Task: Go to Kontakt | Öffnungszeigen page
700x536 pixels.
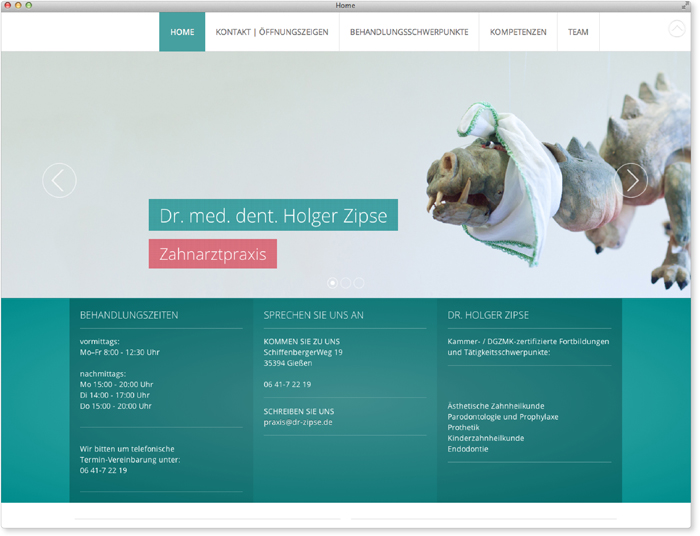Action: tap(271, 32)
